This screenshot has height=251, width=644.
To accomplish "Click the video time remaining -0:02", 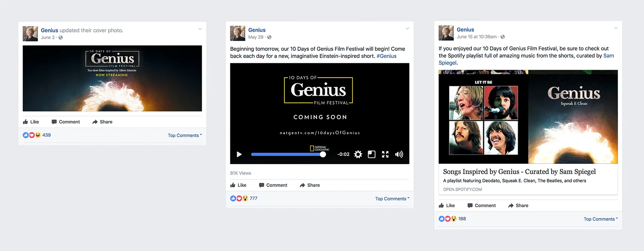I will pos(343,154).
